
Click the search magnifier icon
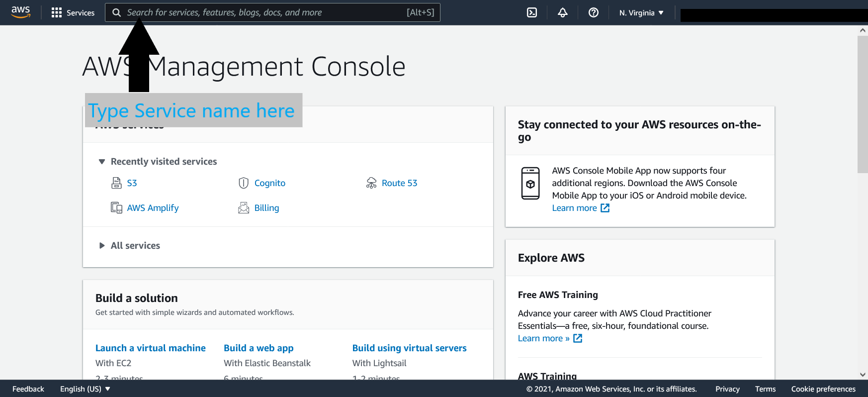coord(116,12)
